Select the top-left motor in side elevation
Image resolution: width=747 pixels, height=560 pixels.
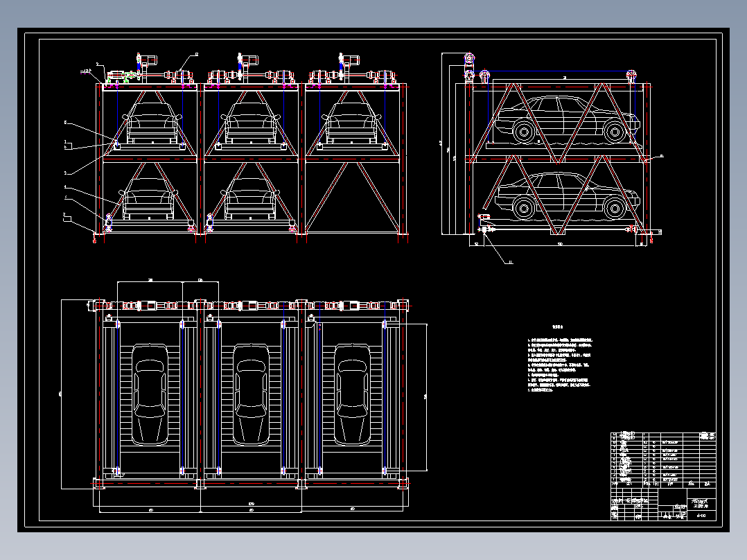pos(470,59)
